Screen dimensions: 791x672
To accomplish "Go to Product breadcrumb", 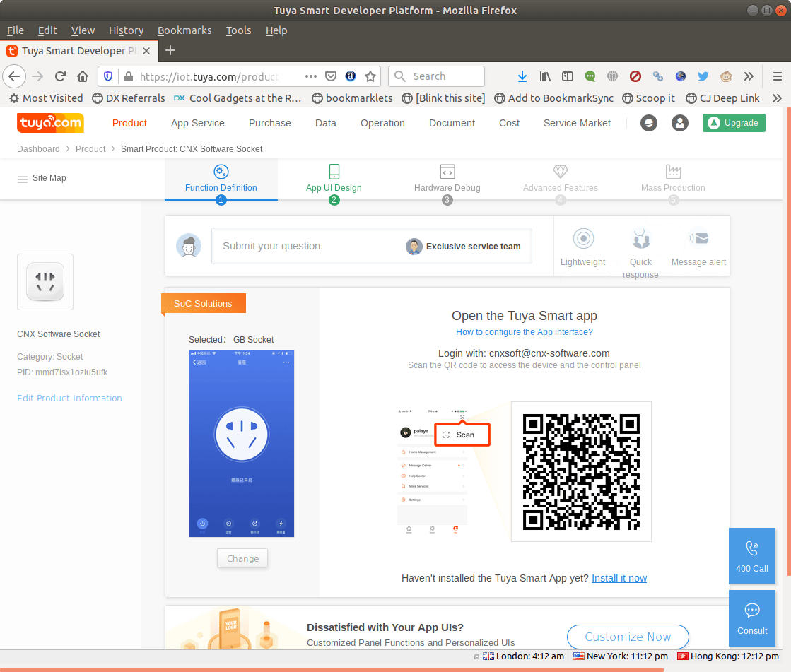I will (90, 148).
